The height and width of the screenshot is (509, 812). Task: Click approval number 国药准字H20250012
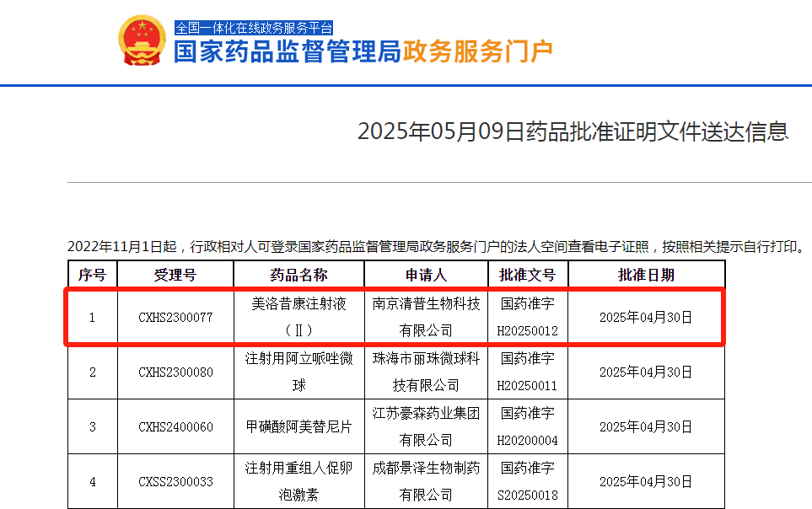pos(528,317)
